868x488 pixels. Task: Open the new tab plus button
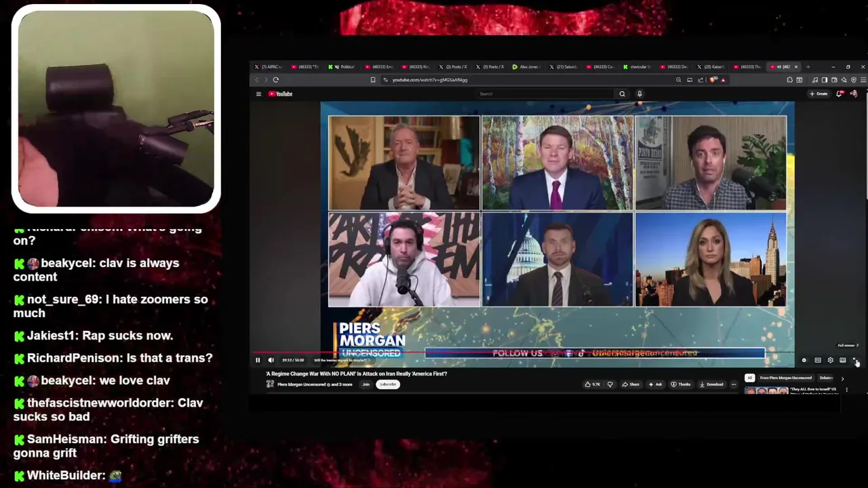[x=808, y=66]
